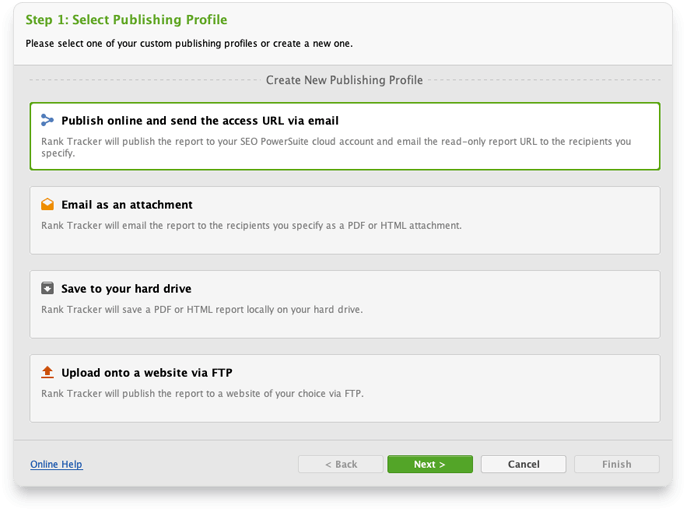The height and width of the screenshot is (511, 686).
Task: Select "Publish online and send the access URL via email"
Action: tap(200, 120)
